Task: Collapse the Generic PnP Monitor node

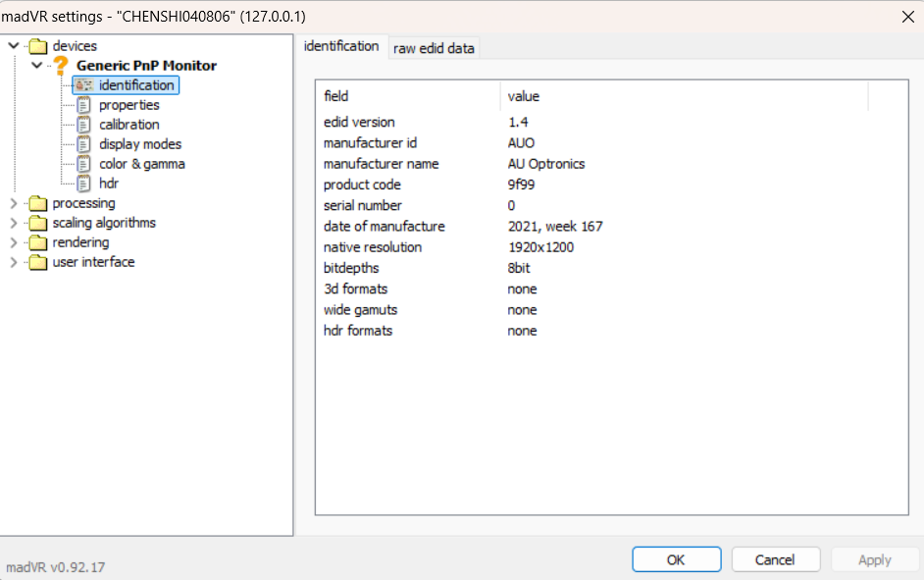Action: point(36,65)
